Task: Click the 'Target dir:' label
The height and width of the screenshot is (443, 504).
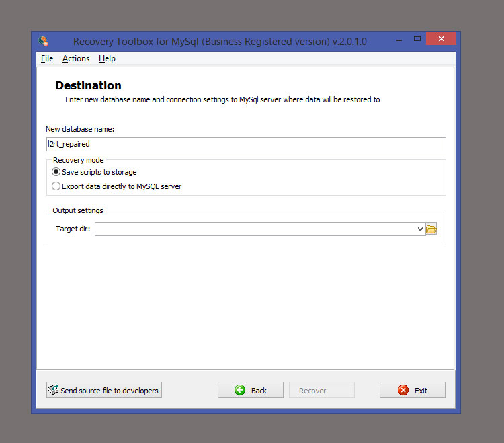Action: tap(73, 229)
